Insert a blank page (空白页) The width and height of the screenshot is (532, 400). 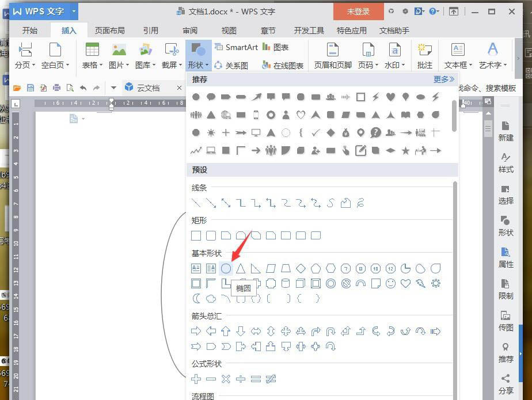pyautogui.click(x=55, y=56)
